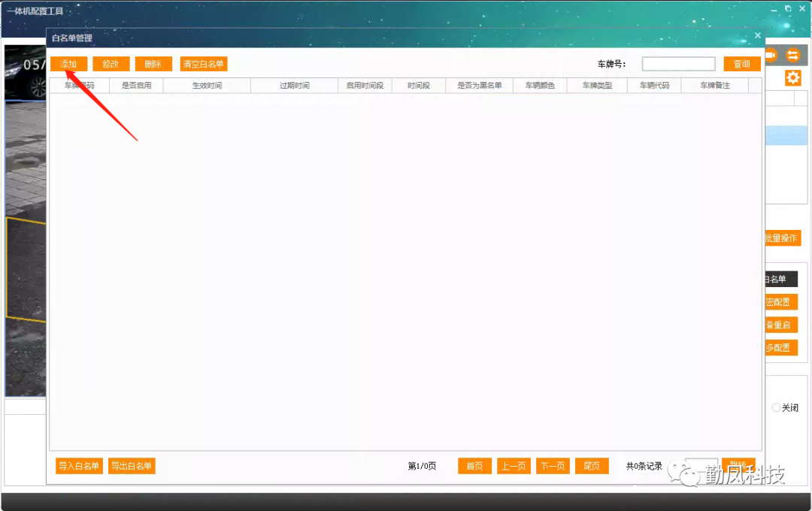Screen dimensions: 812x511
Task: Click 导入白名单 to import whitelist
Action: (x=78, y=466)
